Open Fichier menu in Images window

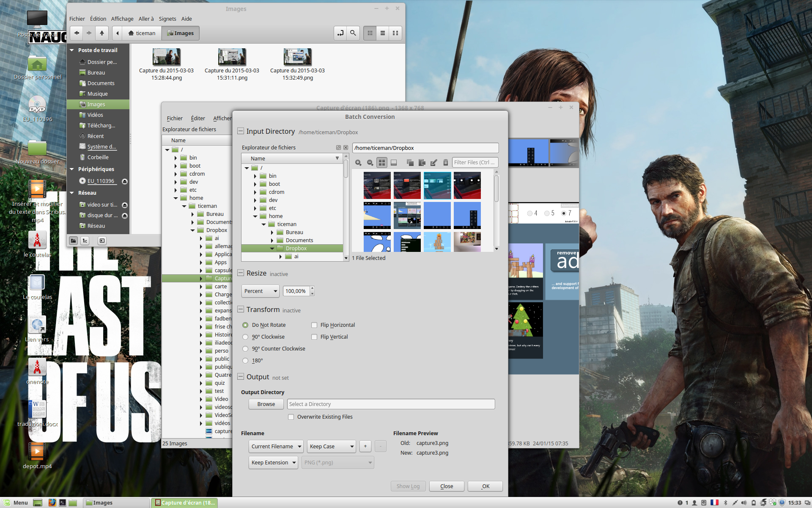(77, 19)
